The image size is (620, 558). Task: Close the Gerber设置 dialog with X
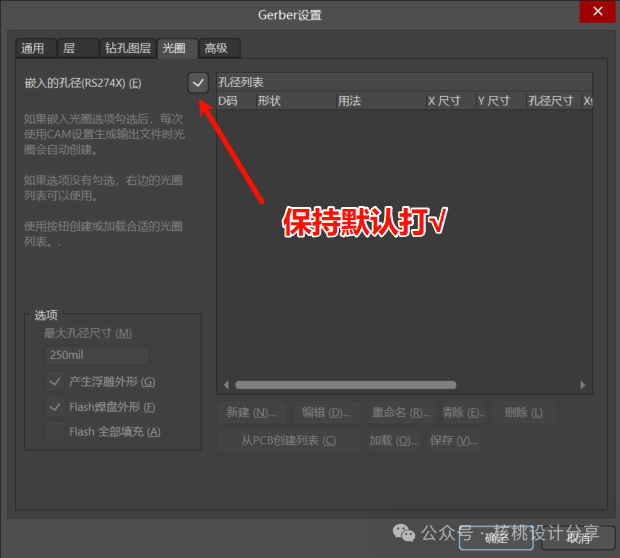pos(597,12)
